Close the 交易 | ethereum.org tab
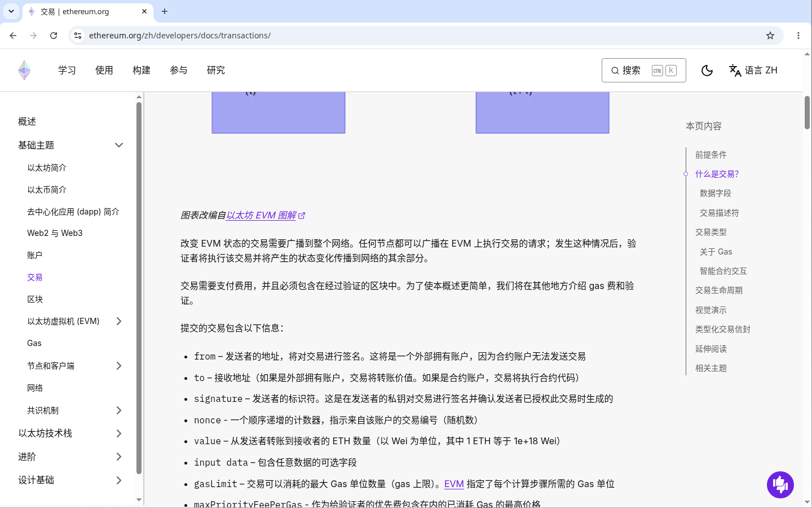This screenshot has width=812, height=508. (x=144, y=11)
